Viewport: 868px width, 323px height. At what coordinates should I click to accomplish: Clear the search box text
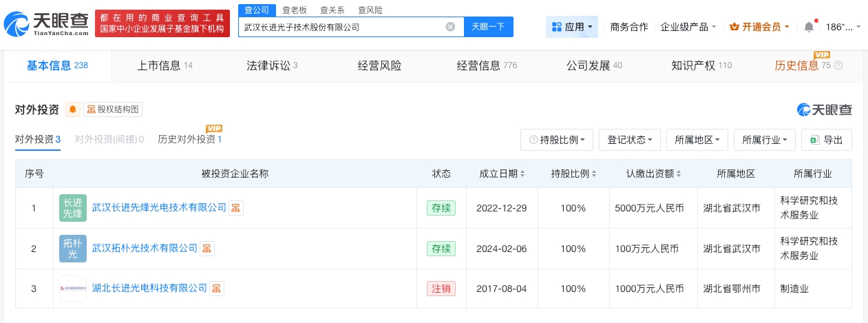pos(450,27)
